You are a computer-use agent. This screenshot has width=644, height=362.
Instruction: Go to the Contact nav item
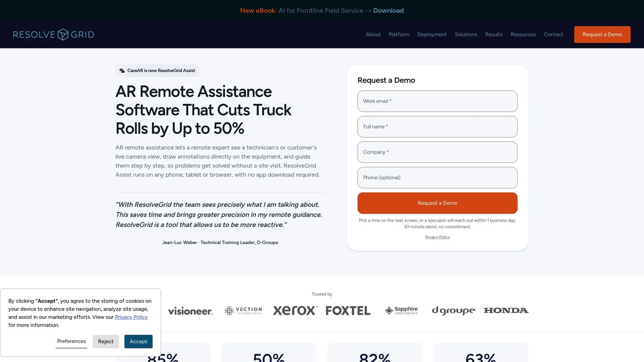coord(553,34)
